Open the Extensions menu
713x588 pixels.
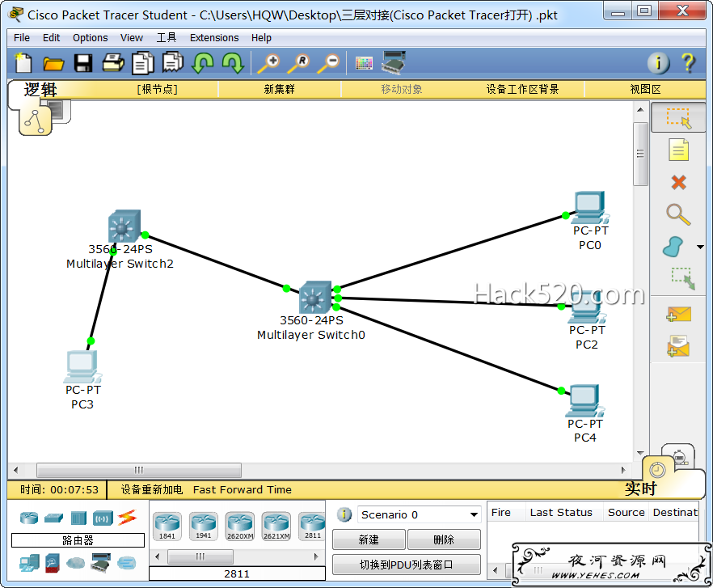pos(213,38)
